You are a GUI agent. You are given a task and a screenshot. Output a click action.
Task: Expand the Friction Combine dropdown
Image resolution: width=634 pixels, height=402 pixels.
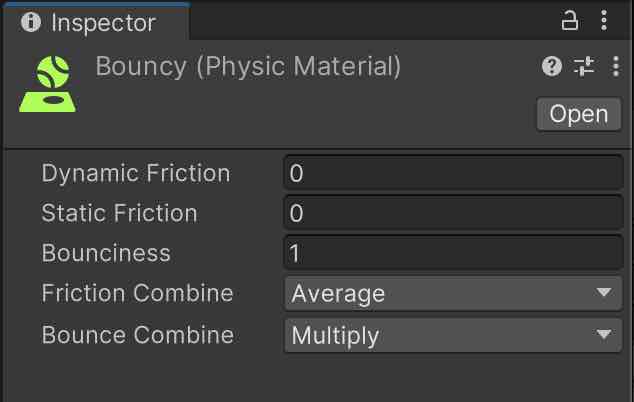(x=453, y=294)
